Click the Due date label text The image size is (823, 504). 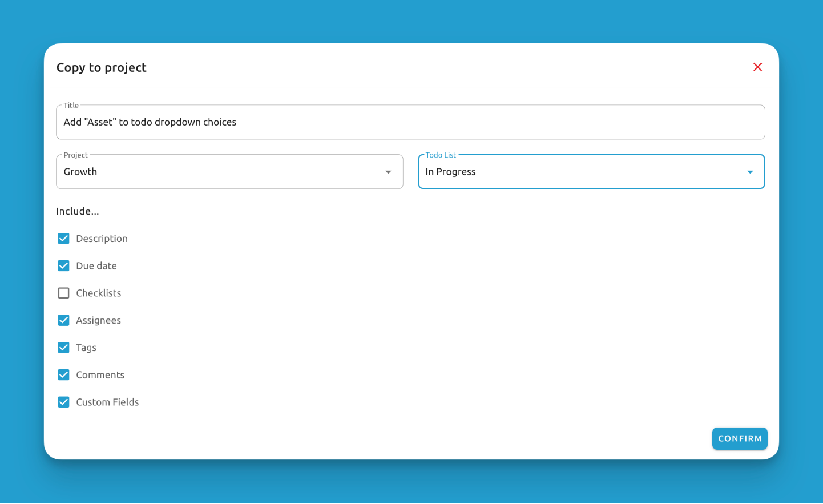click(96, 266)
